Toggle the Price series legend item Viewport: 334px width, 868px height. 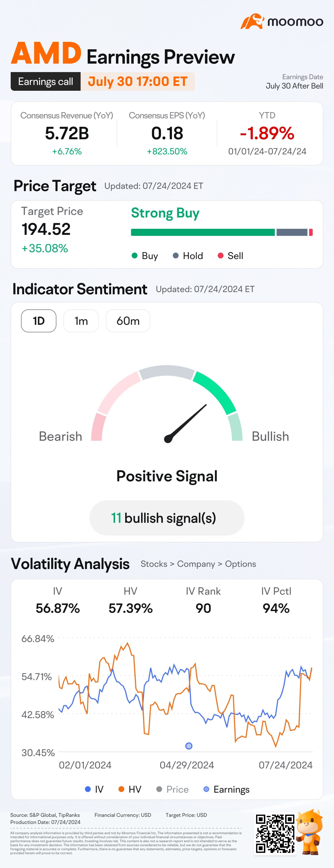tap(172, 789)
